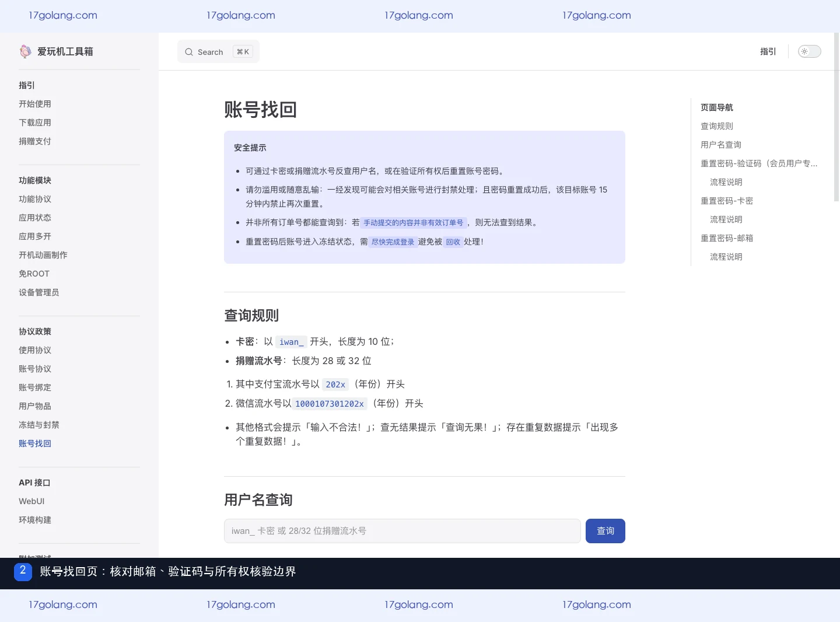Click the 回收 highlighted text
The width and height of the screenshot is (840, 622).
point(453,242)
